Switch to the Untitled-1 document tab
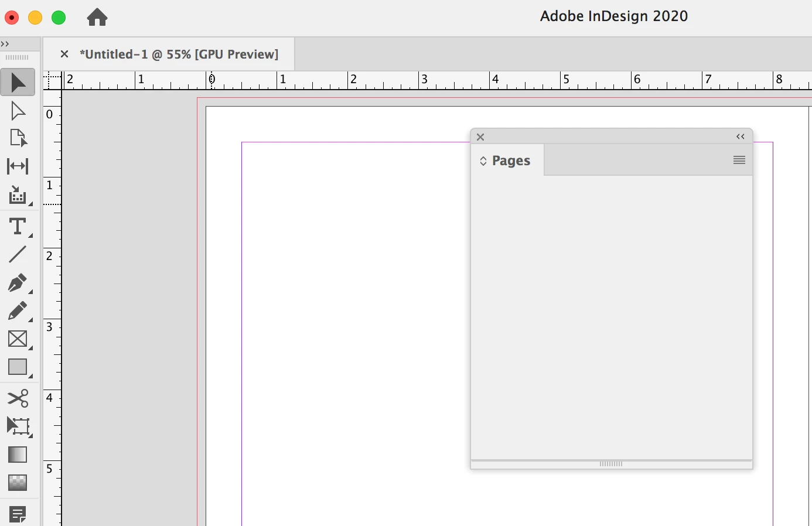Image resolution: width=812 pixels, height=526 pixels. click(179, 54)
